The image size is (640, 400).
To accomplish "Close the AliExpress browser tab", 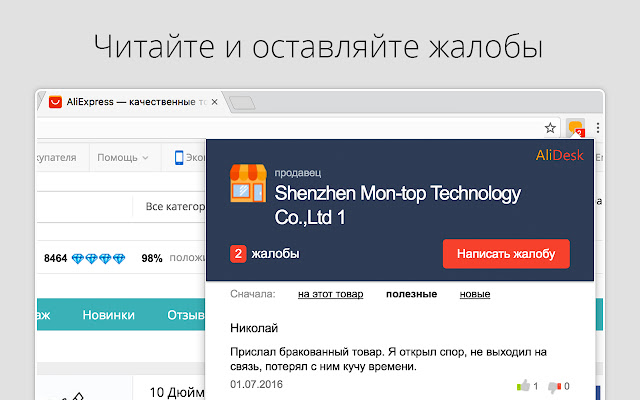I will point(214,102).
